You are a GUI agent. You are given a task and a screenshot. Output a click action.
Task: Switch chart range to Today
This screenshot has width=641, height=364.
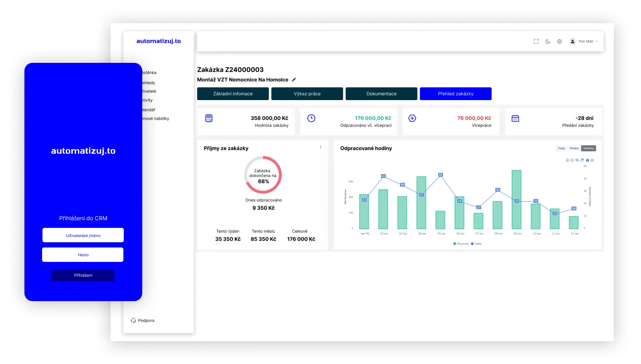561,148
